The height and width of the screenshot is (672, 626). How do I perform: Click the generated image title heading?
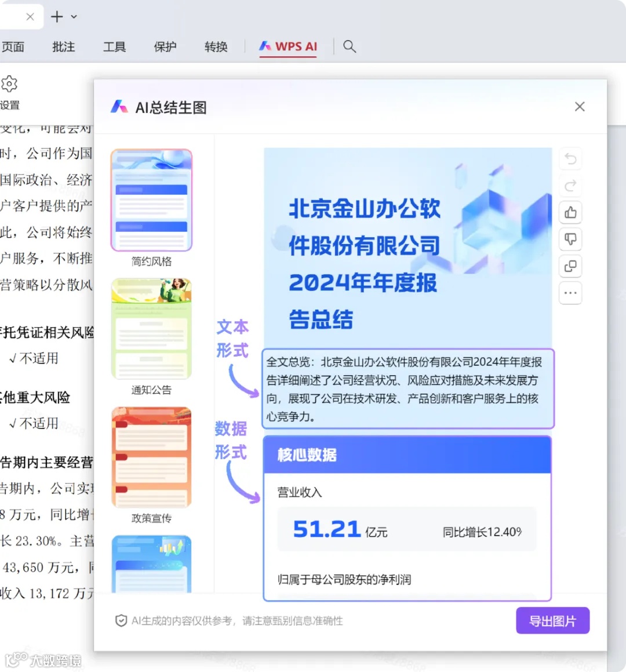pos(364,264)
